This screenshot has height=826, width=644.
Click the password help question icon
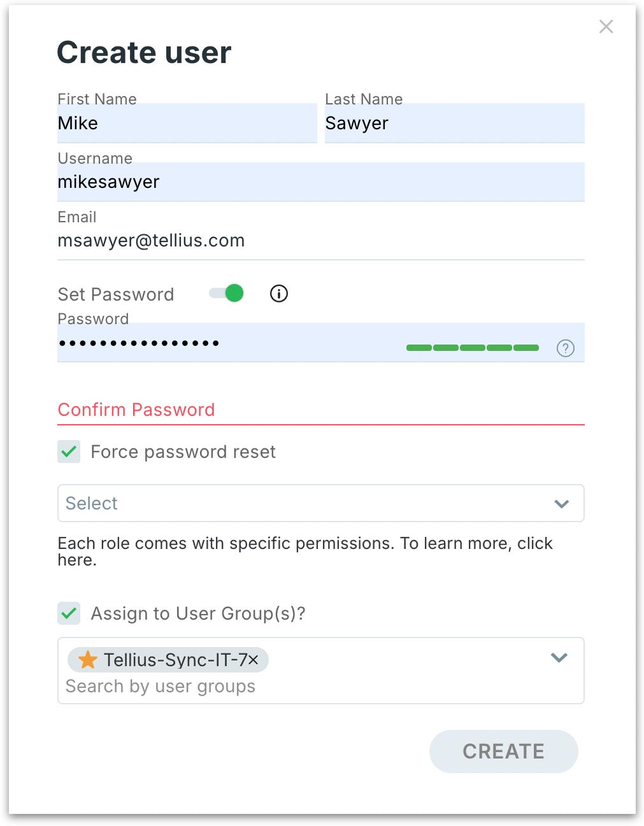(565, 348)
